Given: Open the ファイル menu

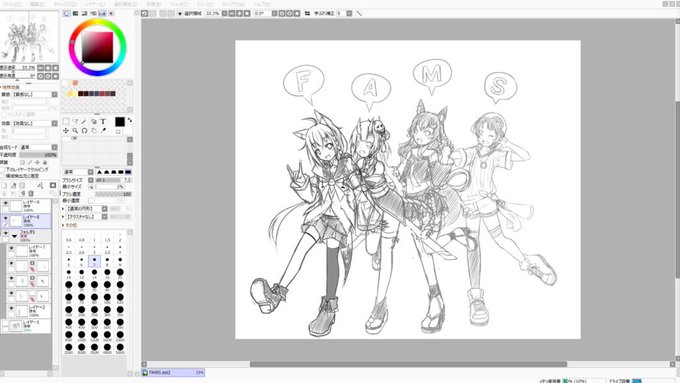Looking at the screenshot, I should 12,4.
